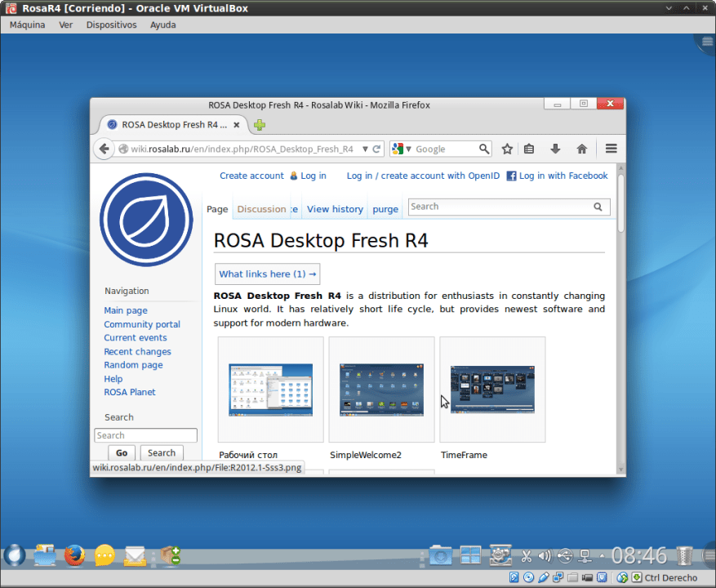Click the What links here button
Screen dimensions: 716x588
click(x=265, y=274)
